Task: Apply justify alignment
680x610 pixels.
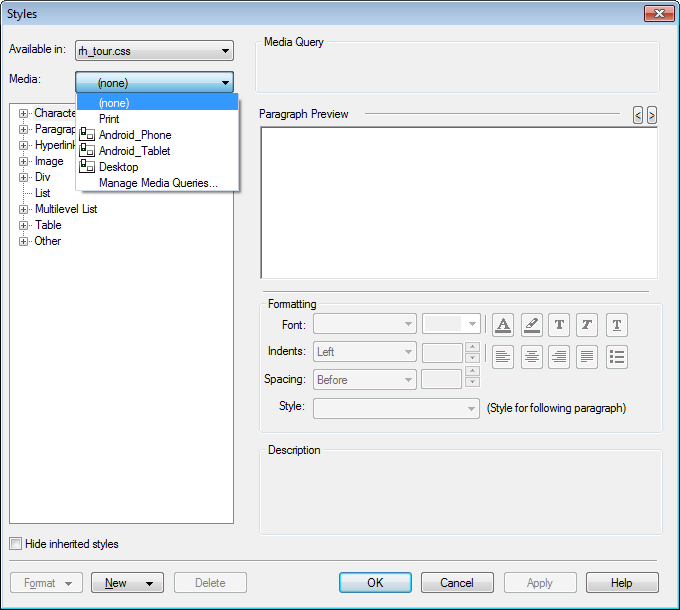Action: point(587,357)
